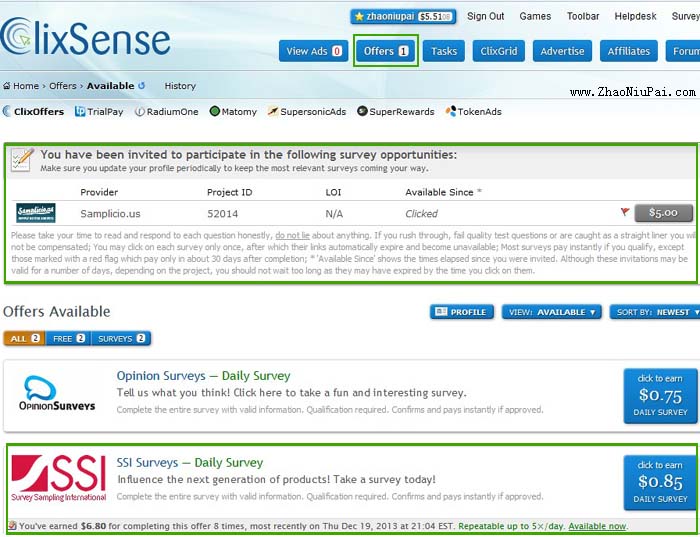Open the Tasks tab
Screen dimensions: 700x537
pos(443,51)
